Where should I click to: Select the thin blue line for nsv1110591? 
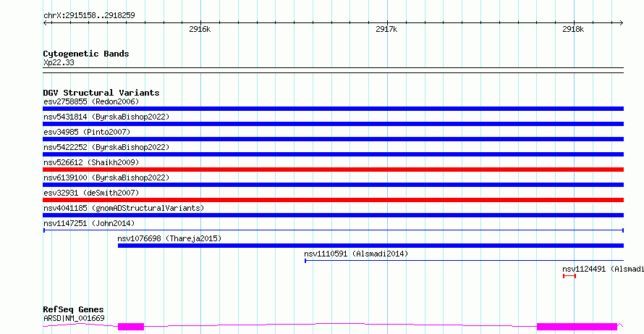[464, 261]
